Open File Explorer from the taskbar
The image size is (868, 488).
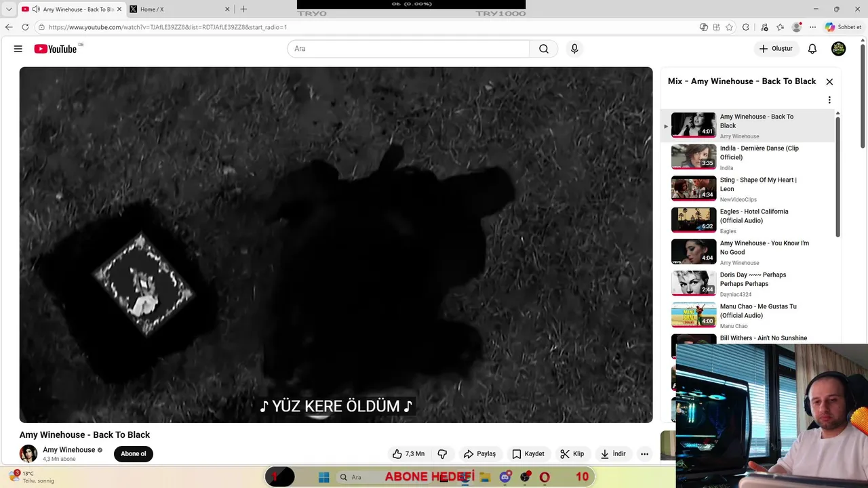point(485,477)
